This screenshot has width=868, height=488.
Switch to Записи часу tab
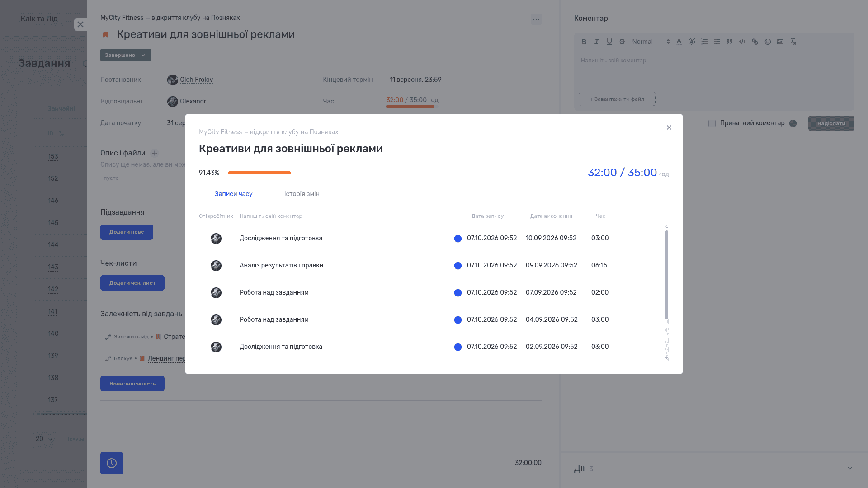tap(233, 194)
